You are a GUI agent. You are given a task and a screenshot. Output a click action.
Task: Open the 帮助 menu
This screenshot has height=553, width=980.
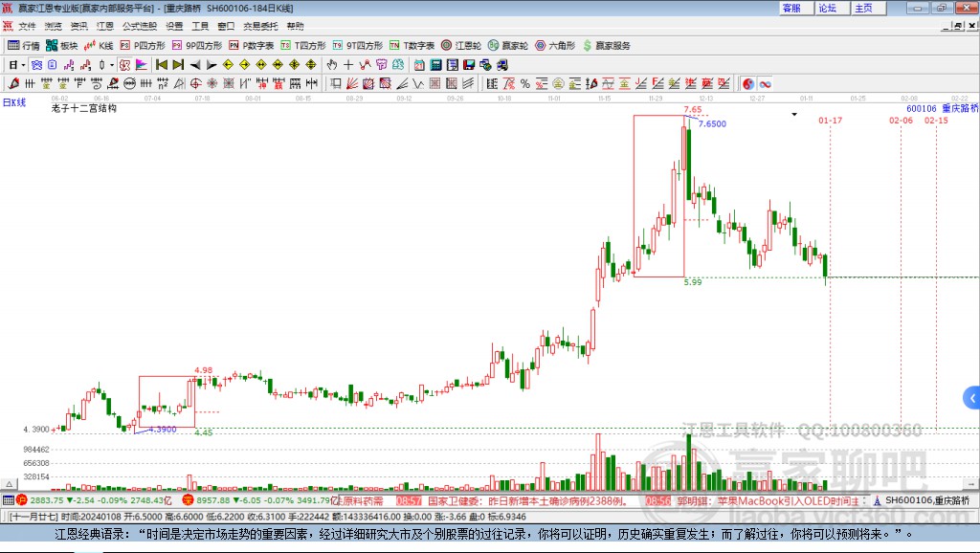coord(295,26)
